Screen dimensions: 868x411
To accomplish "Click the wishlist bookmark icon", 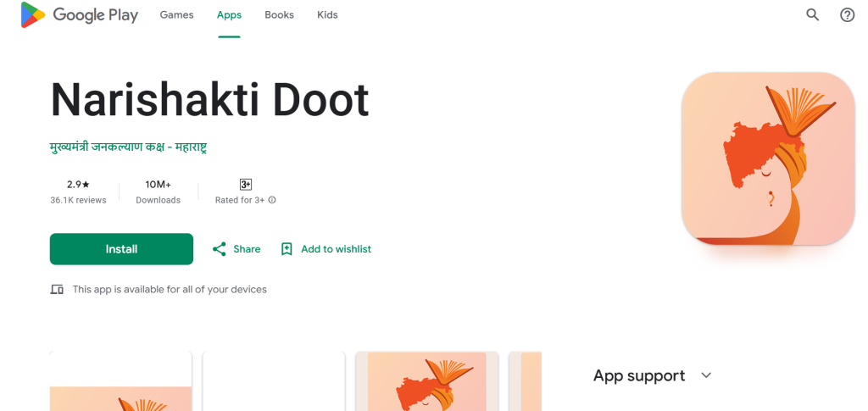I will [x=287, y=249].
